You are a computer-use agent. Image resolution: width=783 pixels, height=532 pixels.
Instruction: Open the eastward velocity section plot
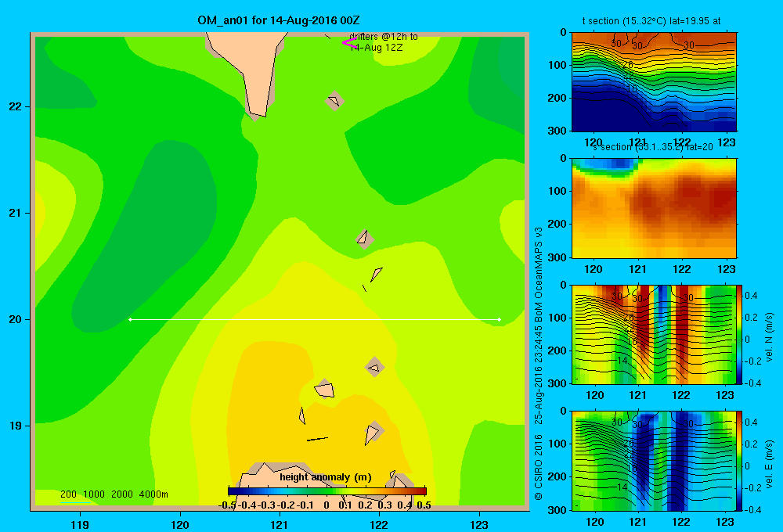[x=654, y=461]
